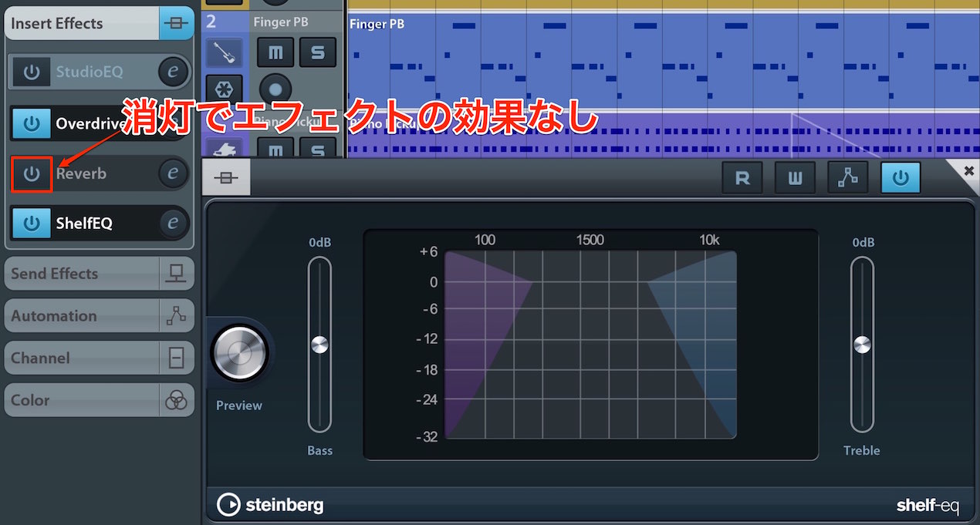The width and height of the screenshot is (980, 525).
Task: Select the ShelfEQ slot name
Action: pos(84,224)
